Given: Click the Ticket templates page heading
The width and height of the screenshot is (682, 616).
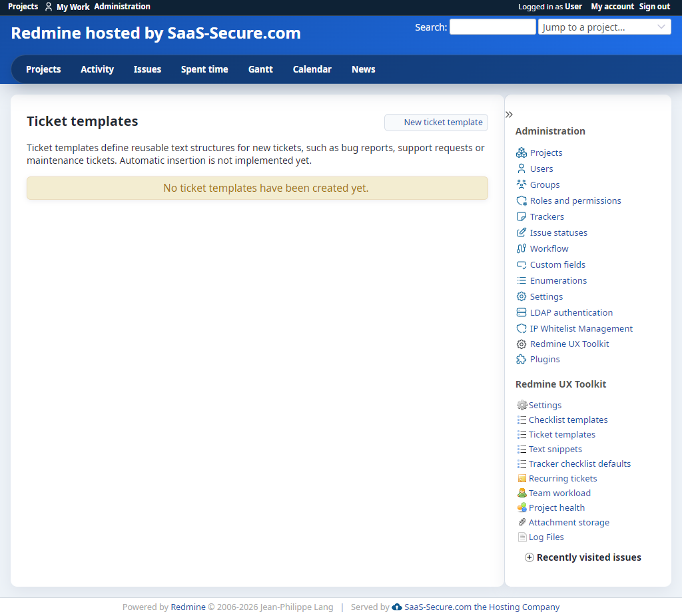Looking at the screenshot, I should (82, 121).
